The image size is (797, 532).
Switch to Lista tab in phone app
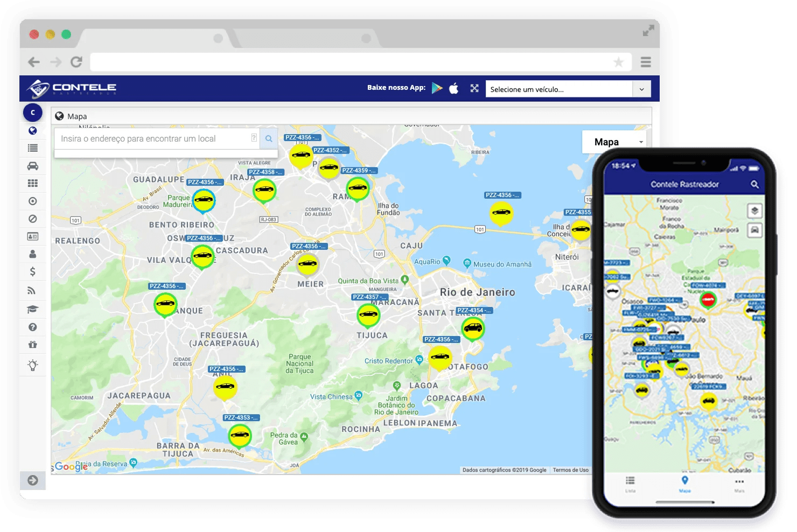(630, 484)
